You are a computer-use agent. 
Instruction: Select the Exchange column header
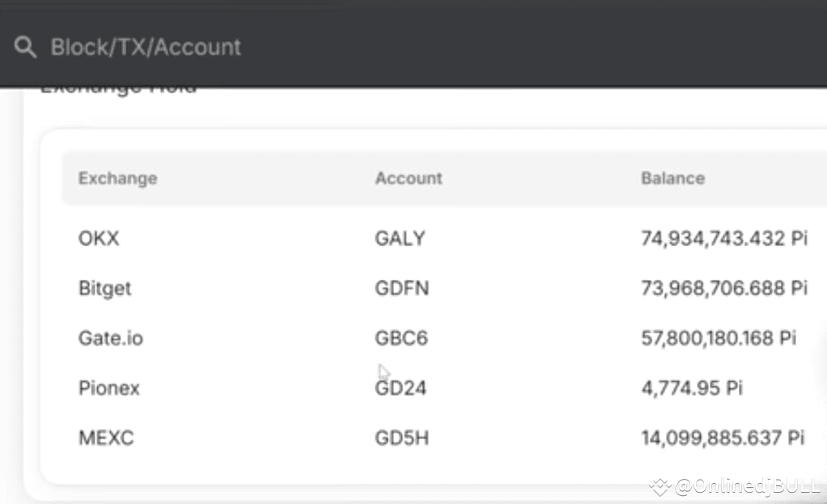point(117,178)
